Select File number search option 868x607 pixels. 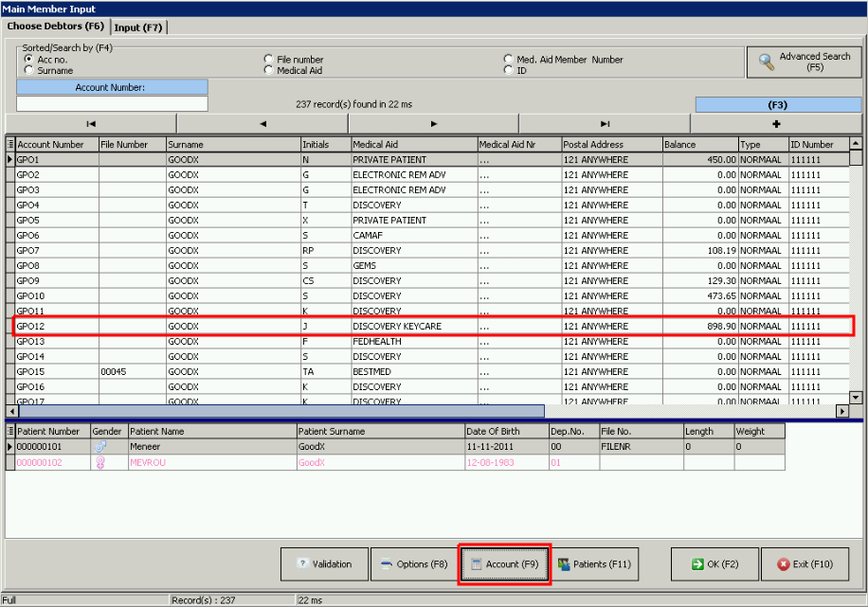pos(269,60)
